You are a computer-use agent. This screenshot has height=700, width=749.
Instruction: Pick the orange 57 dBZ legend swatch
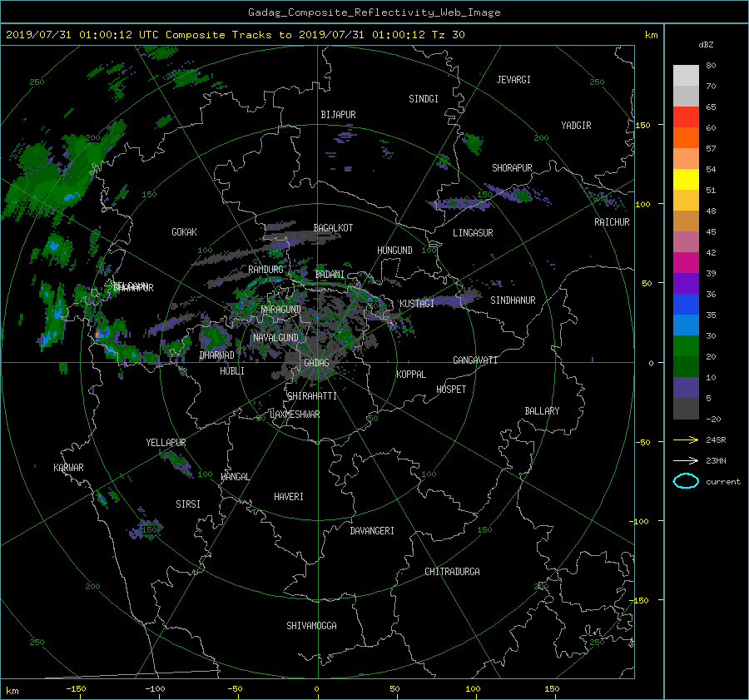(x=686, y=137)
